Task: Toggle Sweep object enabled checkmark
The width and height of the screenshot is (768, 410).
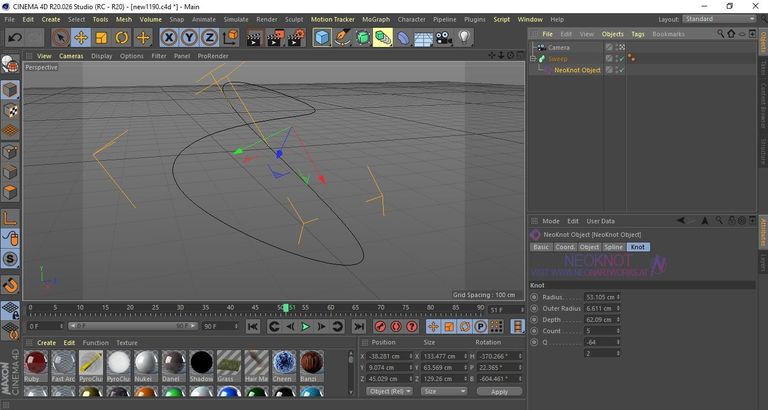Action: pos(621,59)
